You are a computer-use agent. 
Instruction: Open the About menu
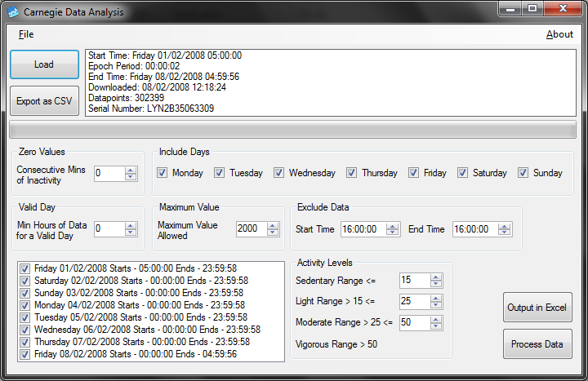point(559,34)
